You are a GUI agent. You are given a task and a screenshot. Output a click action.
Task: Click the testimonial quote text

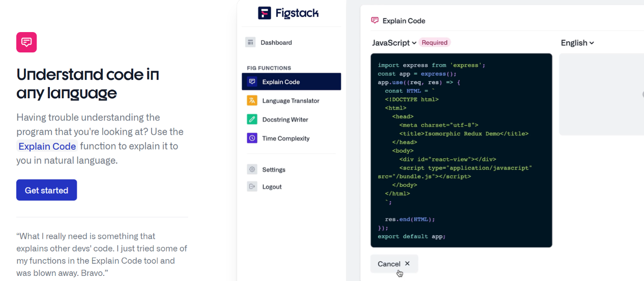pos(102,255)
